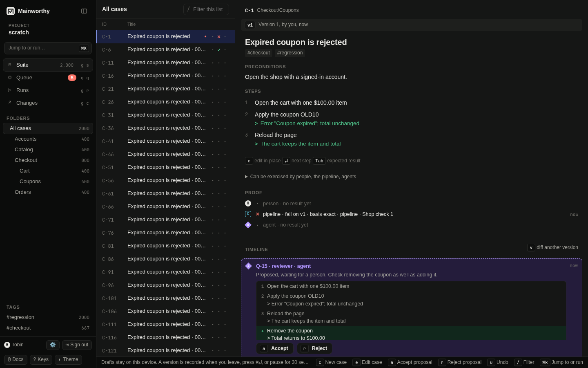Click the red X fail marker on row C-1
This screenshot has width=588, height=368.
pos(219,37)
